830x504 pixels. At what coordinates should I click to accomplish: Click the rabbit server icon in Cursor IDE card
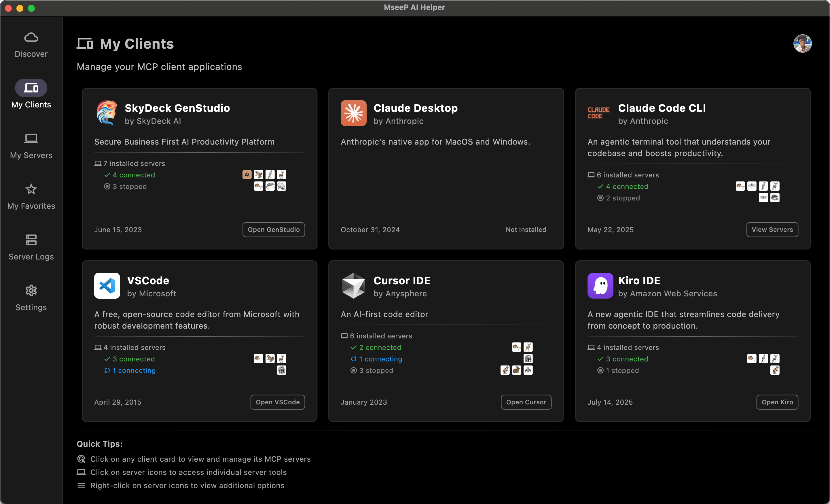(516, 370)
